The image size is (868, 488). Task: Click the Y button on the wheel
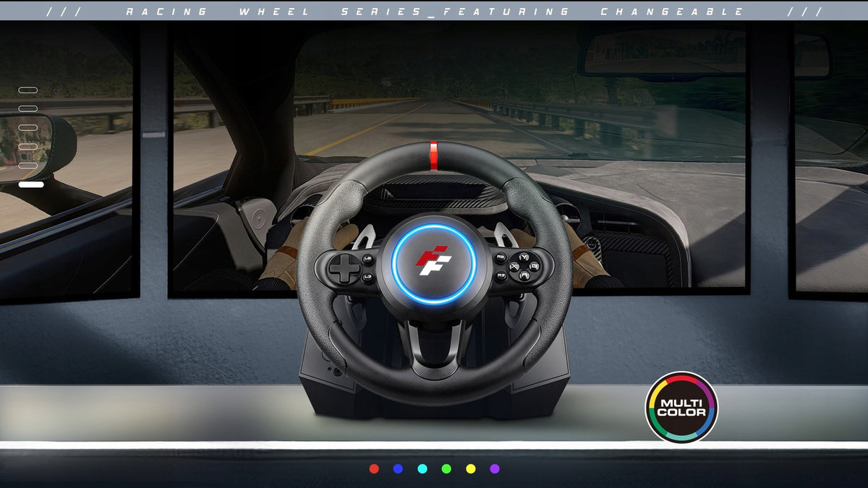(x=524, y=257)
